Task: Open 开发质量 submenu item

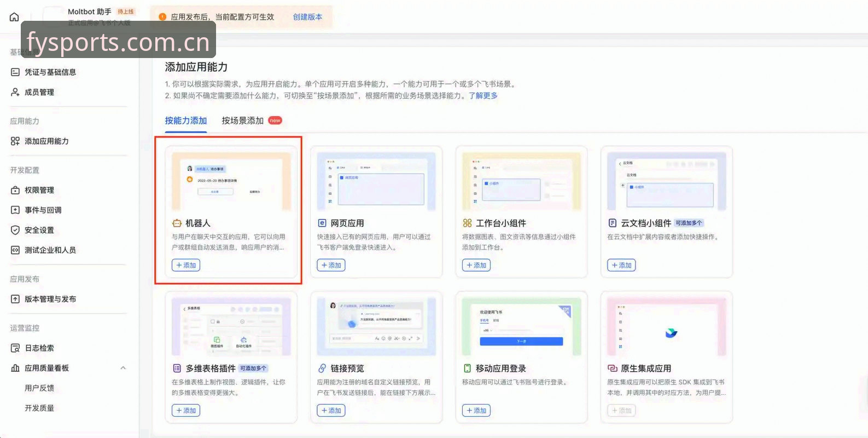Action: coord(39,408)
